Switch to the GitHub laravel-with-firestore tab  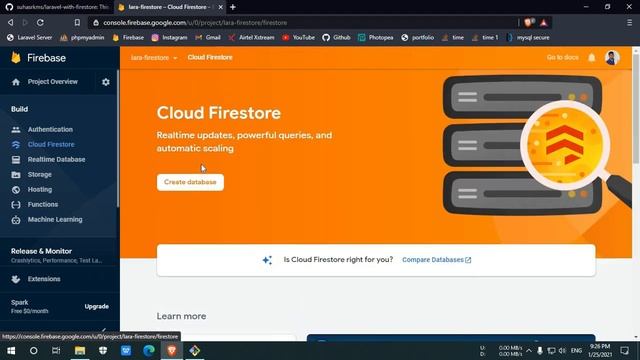[57, 7]
